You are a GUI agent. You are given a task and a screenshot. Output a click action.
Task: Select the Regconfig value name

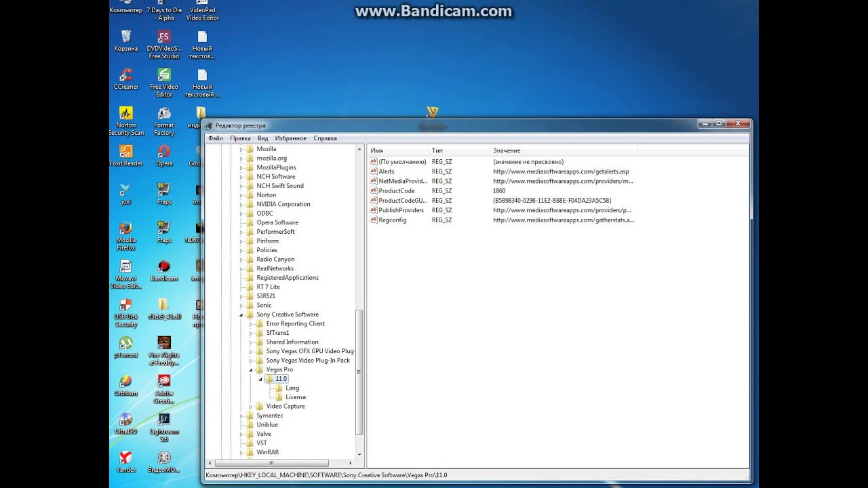pos(393,220)
